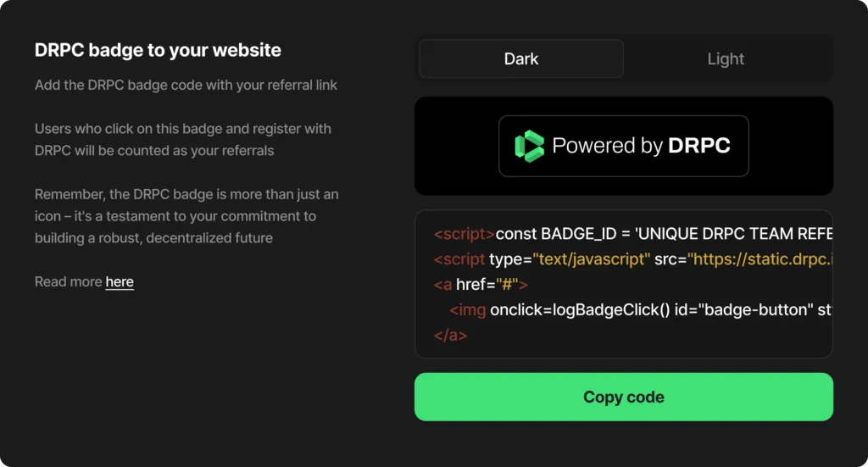
Task: Click the Copy code button
Action: click(624, 397)
